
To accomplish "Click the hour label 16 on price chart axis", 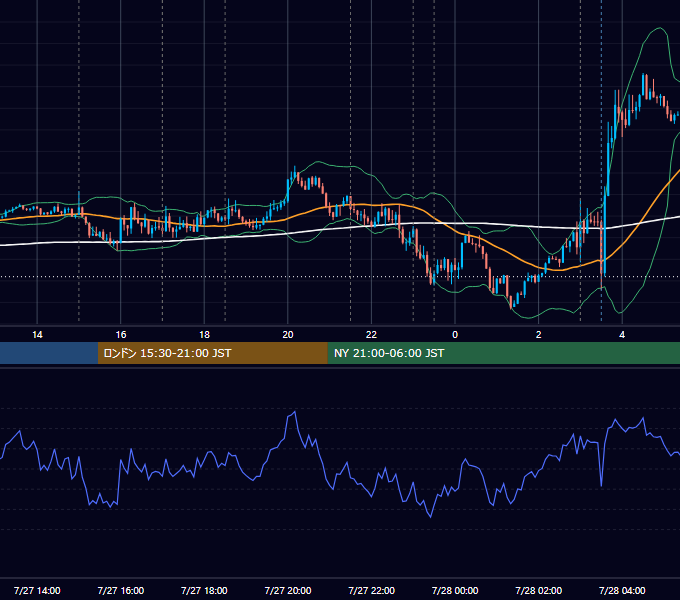I will pos(121,335).
